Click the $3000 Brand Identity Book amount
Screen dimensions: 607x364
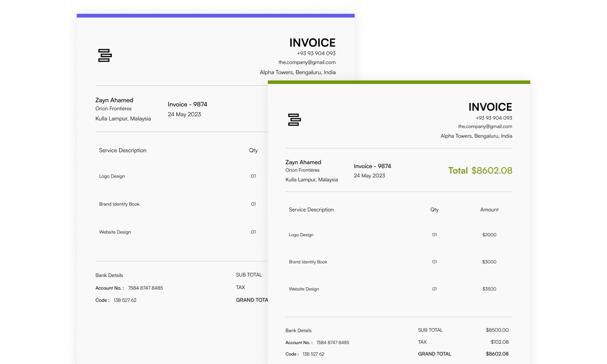489,262
